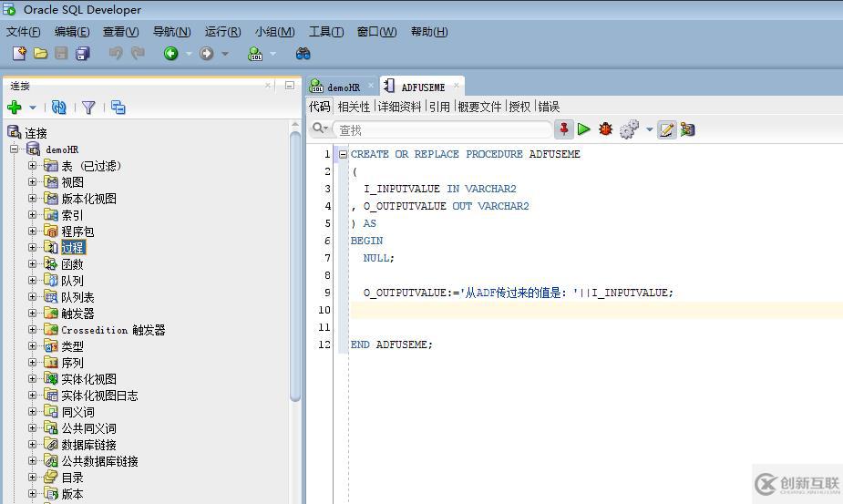Click the green Back navigation icon
The height and width of the screenshot is (504, 843).
tap(171, 53)
